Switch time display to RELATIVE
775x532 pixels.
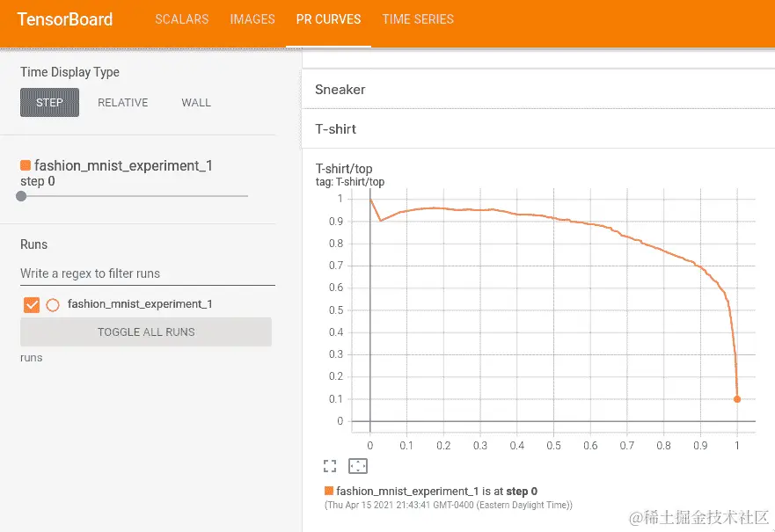(x=122, y=102)
